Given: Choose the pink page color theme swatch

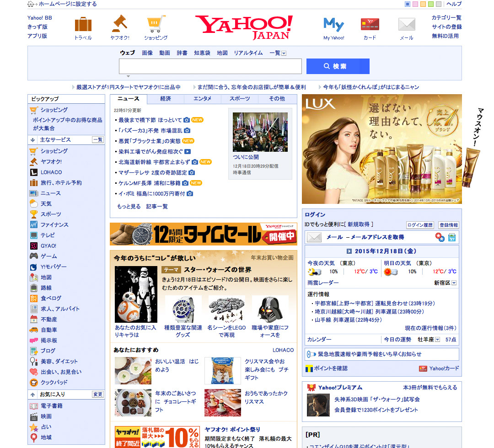Looking at the screenshot, I should [x=415, y=4].
